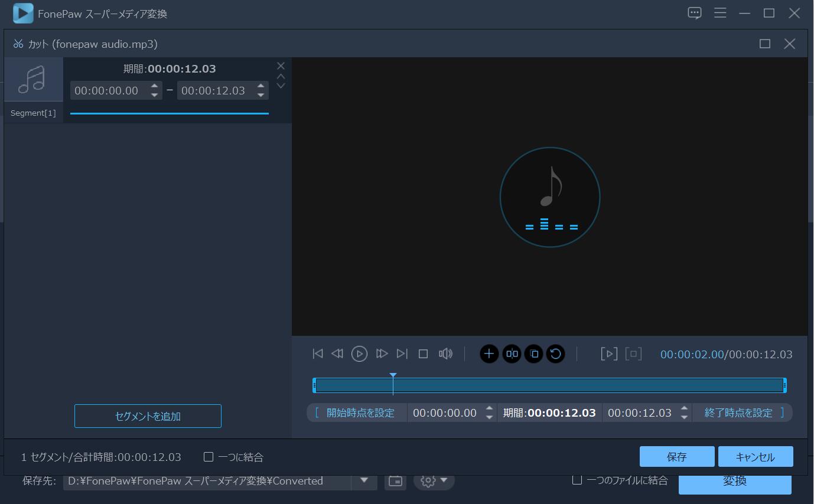The image size is (814, 504).
Task: Click the 1 セグメント/合計時間 status text
Action: (101, 457)
